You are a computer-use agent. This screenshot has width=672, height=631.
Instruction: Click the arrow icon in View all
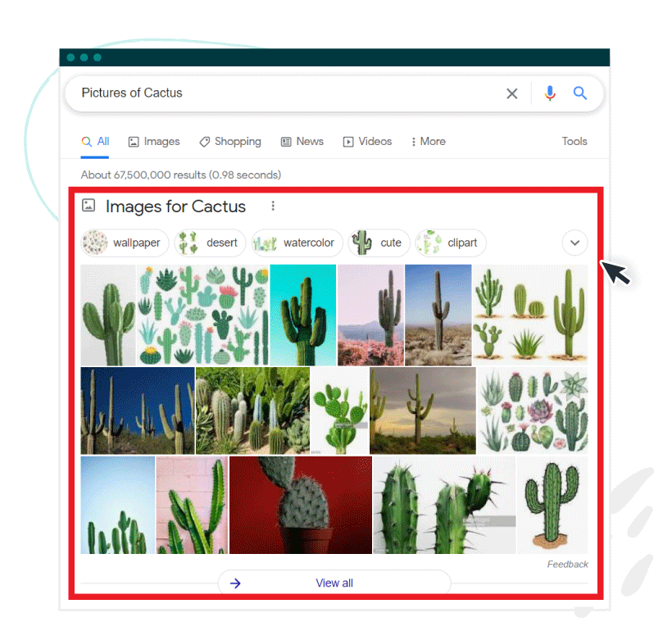point(235,583)
